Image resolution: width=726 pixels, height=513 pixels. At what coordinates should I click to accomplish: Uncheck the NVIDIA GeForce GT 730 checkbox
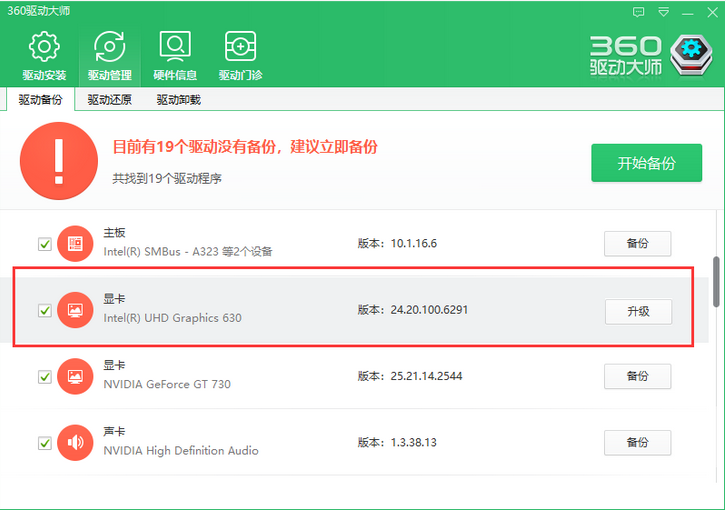coord(44,377)
